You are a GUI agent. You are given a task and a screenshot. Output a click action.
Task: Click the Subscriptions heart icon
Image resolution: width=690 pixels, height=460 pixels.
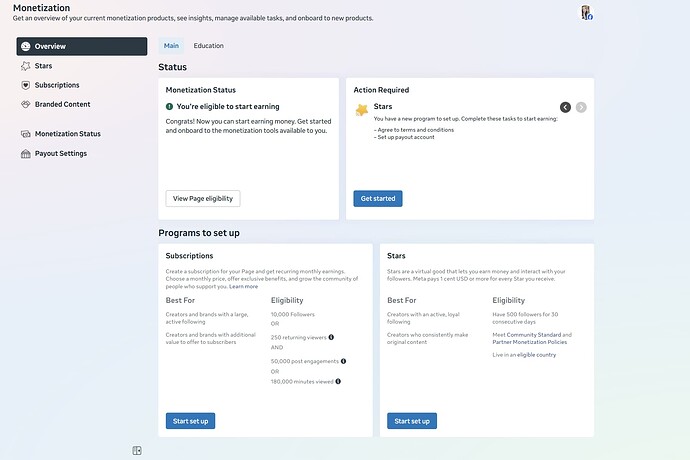click(26, 85)
